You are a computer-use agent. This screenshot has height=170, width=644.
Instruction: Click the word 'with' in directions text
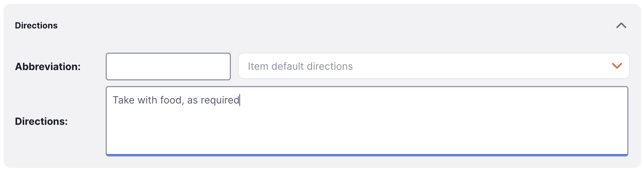click(147, 100)
